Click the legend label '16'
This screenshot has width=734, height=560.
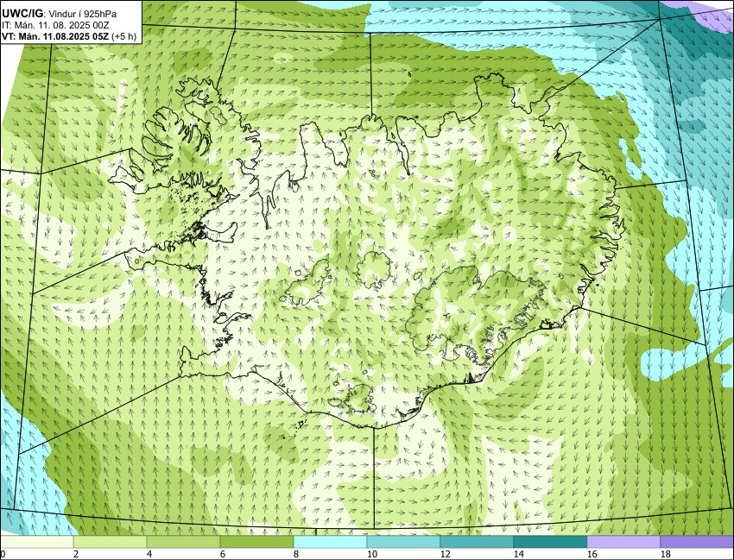coord(592,554)
